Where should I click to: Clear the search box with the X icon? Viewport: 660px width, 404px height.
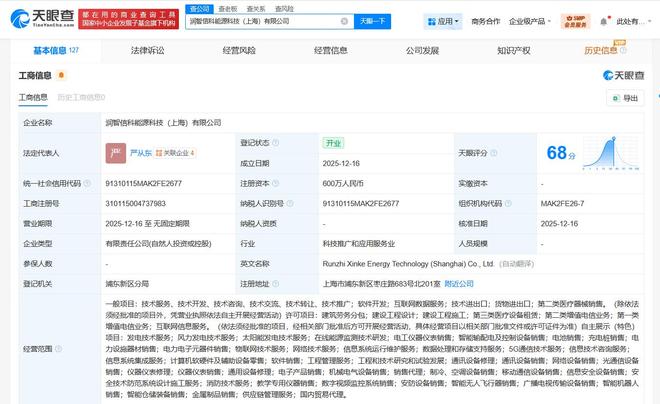(x=344, y=21)
